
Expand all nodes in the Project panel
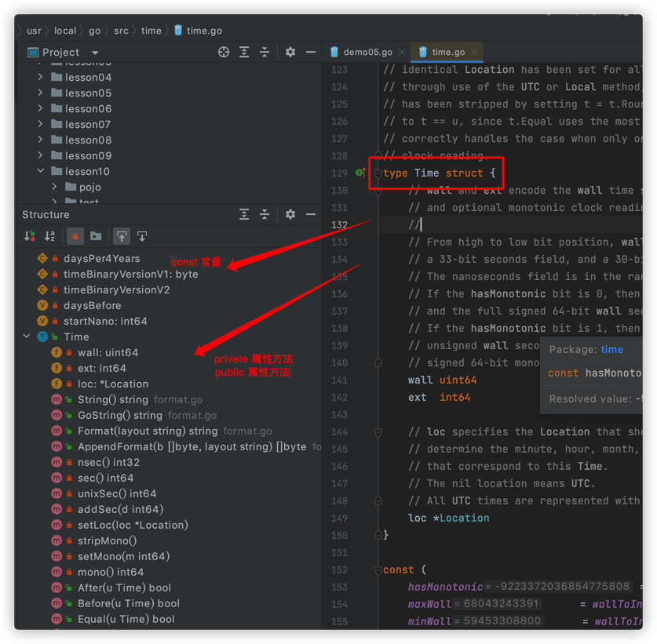tap(244, 53)
